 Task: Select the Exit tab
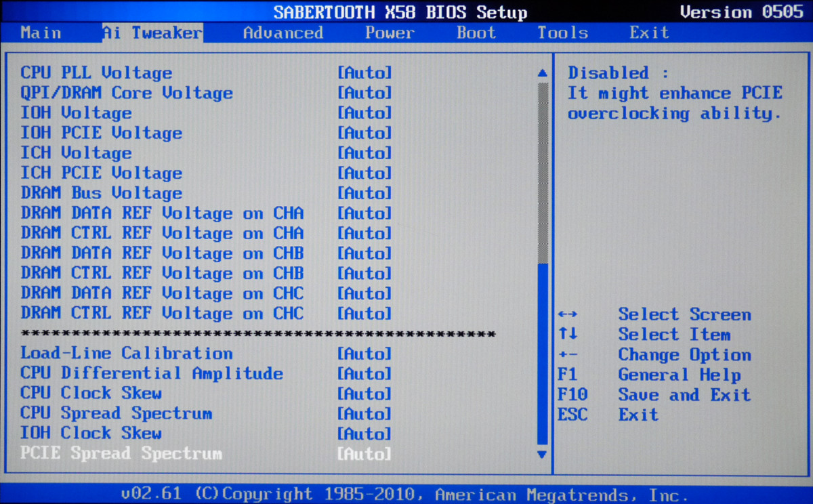pyautogui.click(x=649, y=33)
